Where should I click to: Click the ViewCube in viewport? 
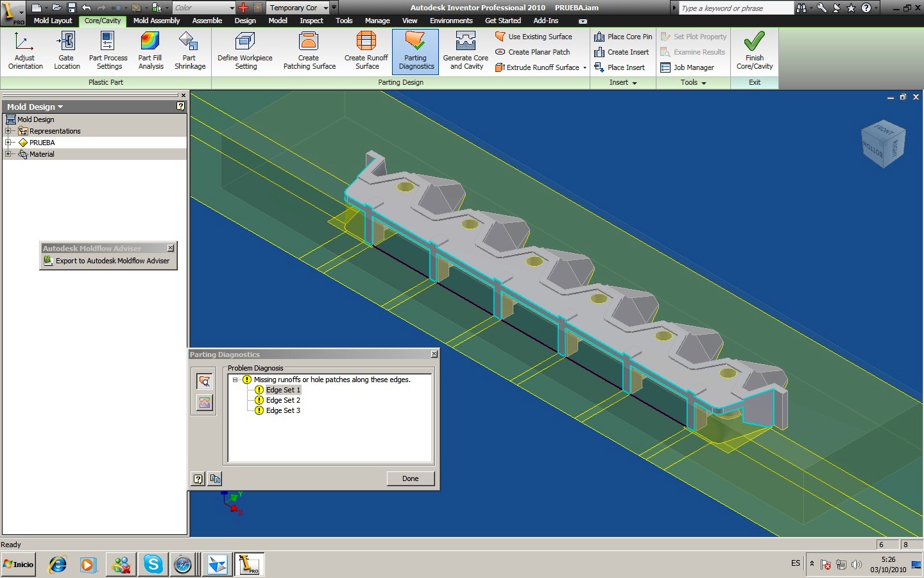pyautogui.click(x=883, y=144)
